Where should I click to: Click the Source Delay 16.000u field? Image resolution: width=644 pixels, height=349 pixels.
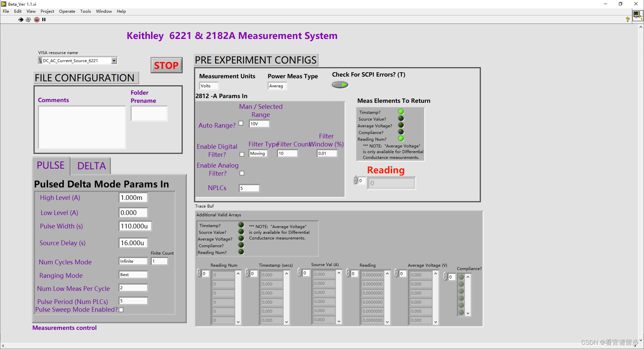[133, 243]
